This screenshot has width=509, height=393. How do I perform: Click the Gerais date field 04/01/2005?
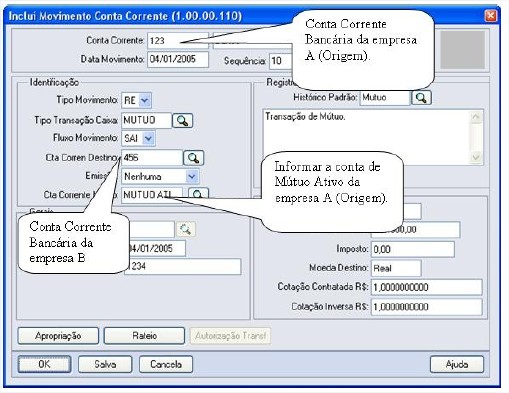tap(157, 249)
